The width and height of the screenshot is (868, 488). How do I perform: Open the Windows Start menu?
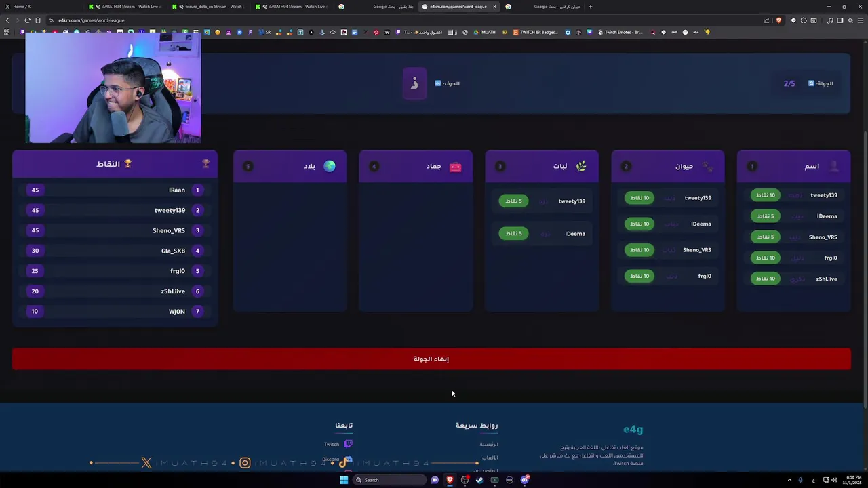click(x=344, y=480)
